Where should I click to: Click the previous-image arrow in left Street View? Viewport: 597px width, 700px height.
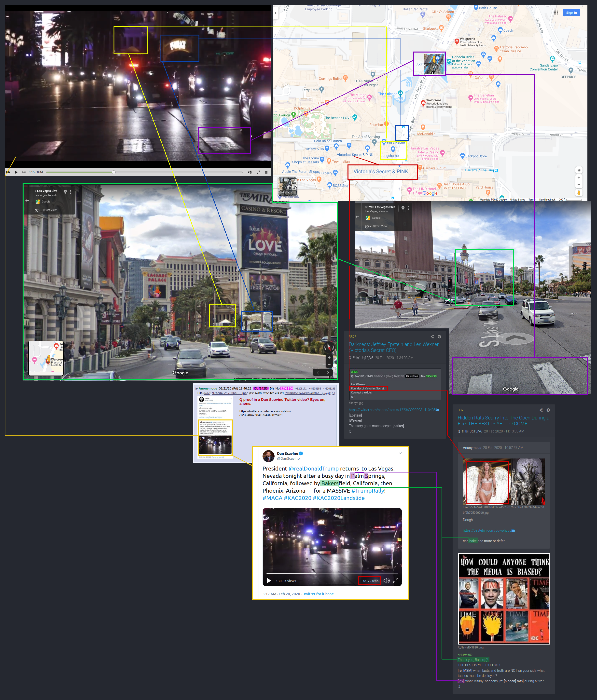coord(318,373)
